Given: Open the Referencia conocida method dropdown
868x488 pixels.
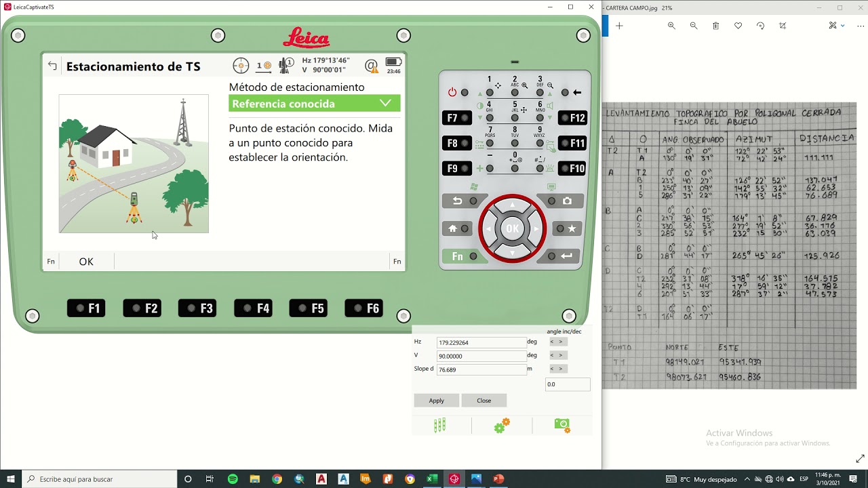Looking at the screenshot, I should tap(315, 104).
